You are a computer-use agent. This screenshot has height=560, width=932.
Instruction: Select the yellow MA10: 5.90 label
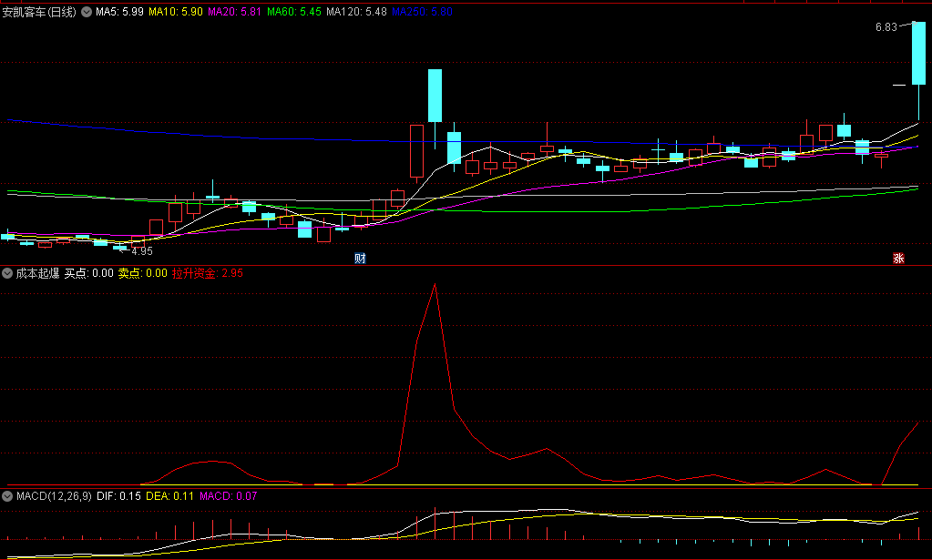176,12
